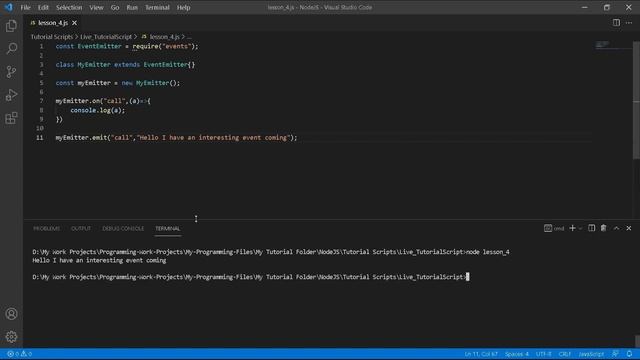This screenshot has width=640, height=360.
Task: Go to line via Ln 11 indicator
Action: coord(481,354)
